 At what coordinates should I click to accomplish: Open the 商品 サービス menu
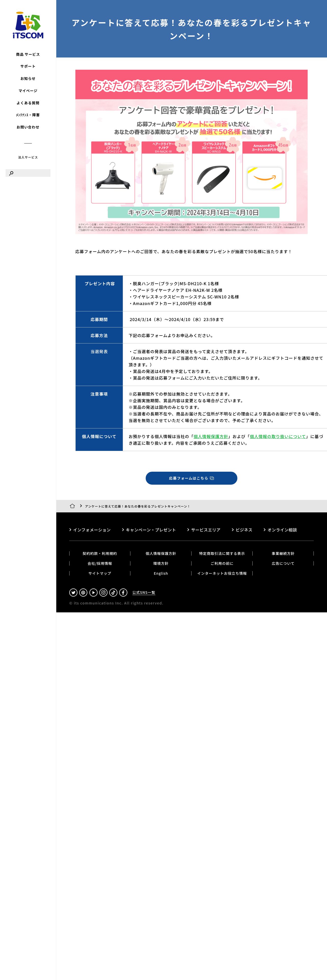(28, 54)
